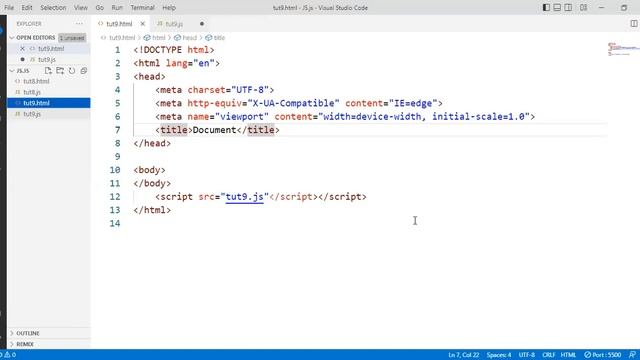The height and width of the screenshot is (360, 640).
Task: Open tut9.js in the file tree
Action: click(x=32, y=114)
